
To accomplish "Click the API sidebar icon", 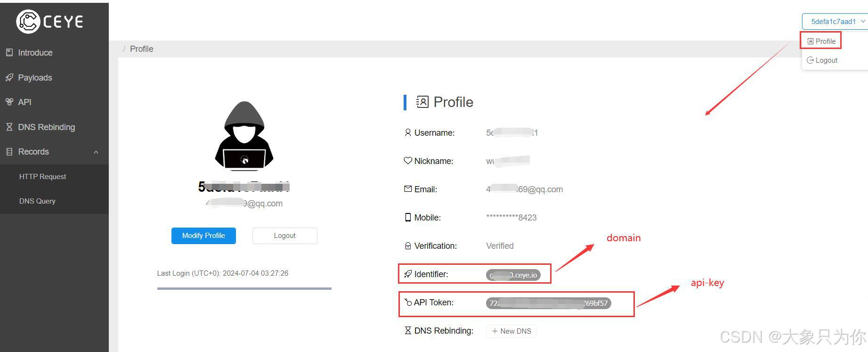I will [x=9, y=102].
